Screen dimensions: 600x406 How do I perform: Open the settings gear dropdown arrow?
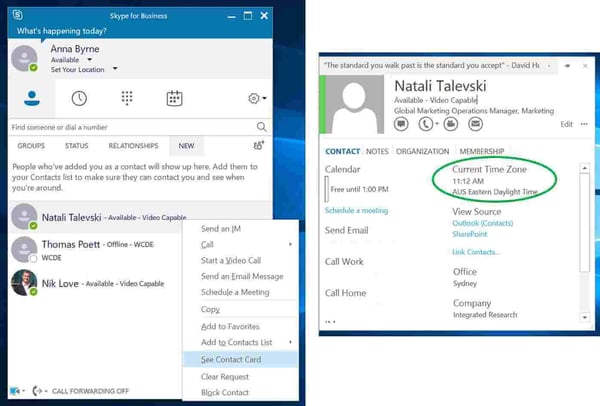pos(263,99)
